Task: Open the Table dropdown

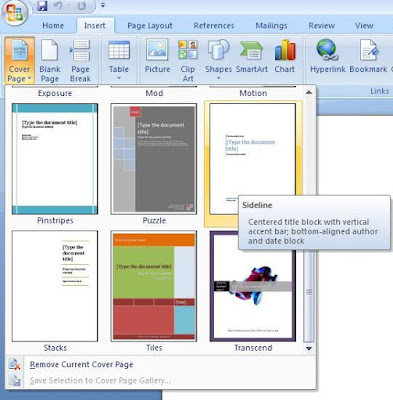Action: tap(119, 60)
